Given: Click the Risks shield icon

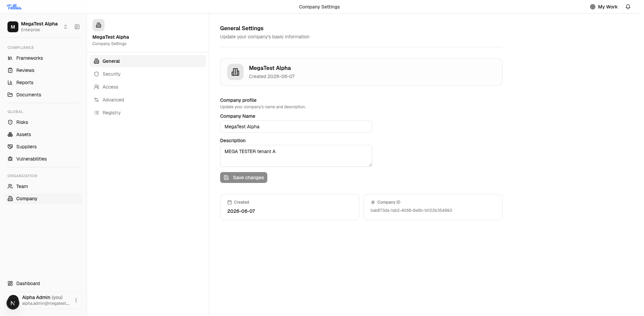Looking at the screenshot, I should [10, 122].
